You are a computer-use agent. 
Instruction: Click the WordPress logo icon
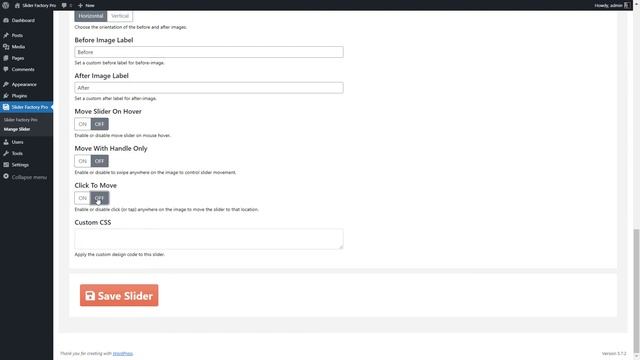tap(6, 5)
